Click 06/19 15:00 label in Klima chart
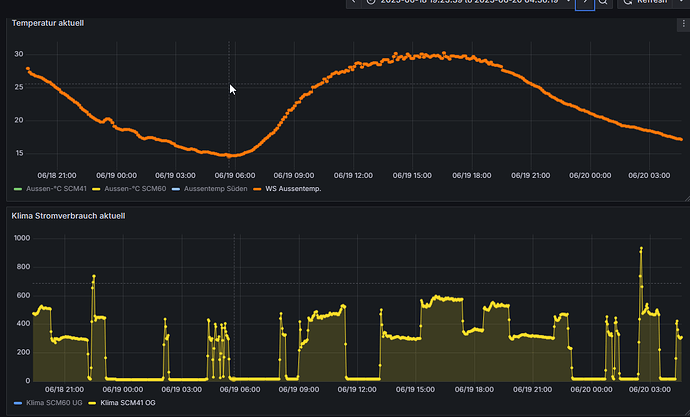The width and height of the screenshot is (690, 417). click(x=415, y=389)
